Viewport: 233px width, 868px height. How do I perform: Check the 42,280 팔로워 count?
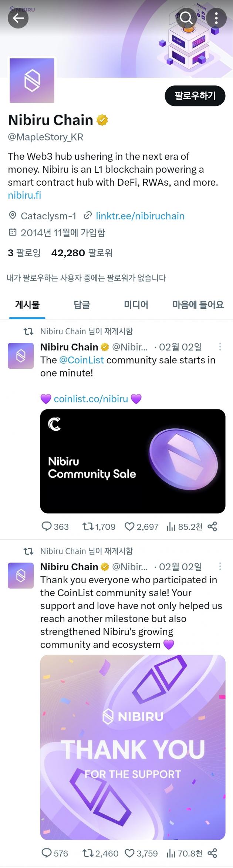pyautogui.click(x=82, y=253)
